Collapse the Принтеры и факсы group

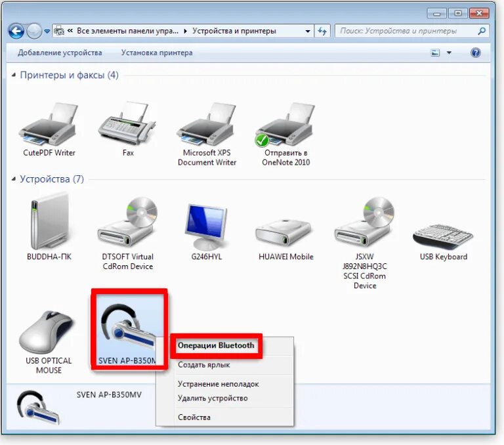[x=14, y=75]
